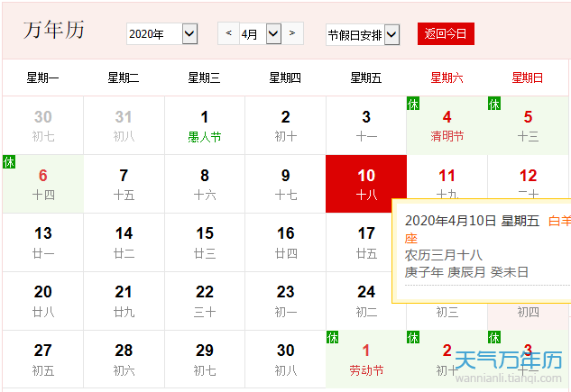Click the red 星期六 column header
Image resolution: width=571 pixels, height=392 pixels.
click(x=447, y=77)
